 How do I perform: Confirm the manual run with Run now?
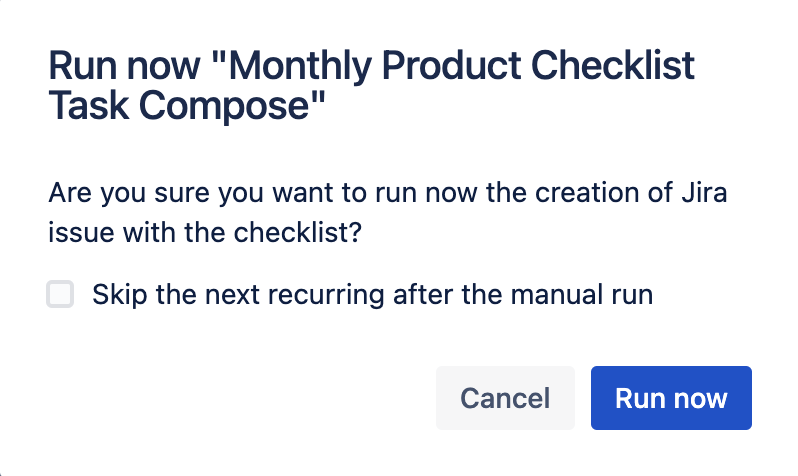tap(671, 398)
